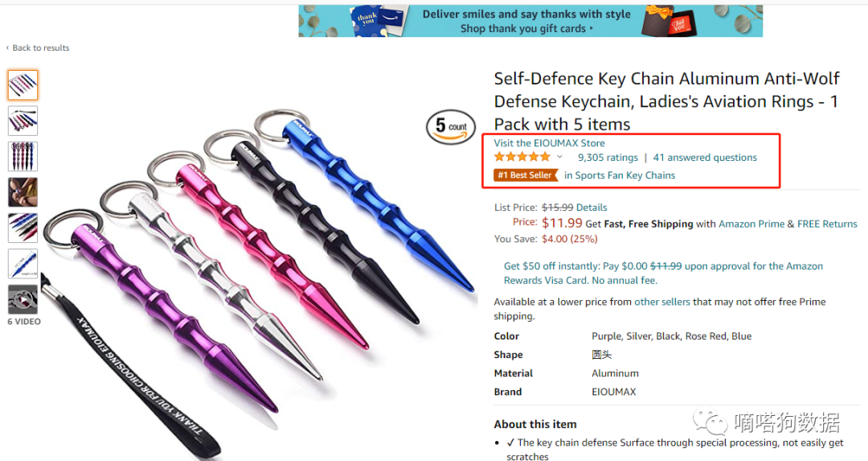868x461 pixels.
Task: Select the first highlighted product thumbnail
Action: coord(23,85)
